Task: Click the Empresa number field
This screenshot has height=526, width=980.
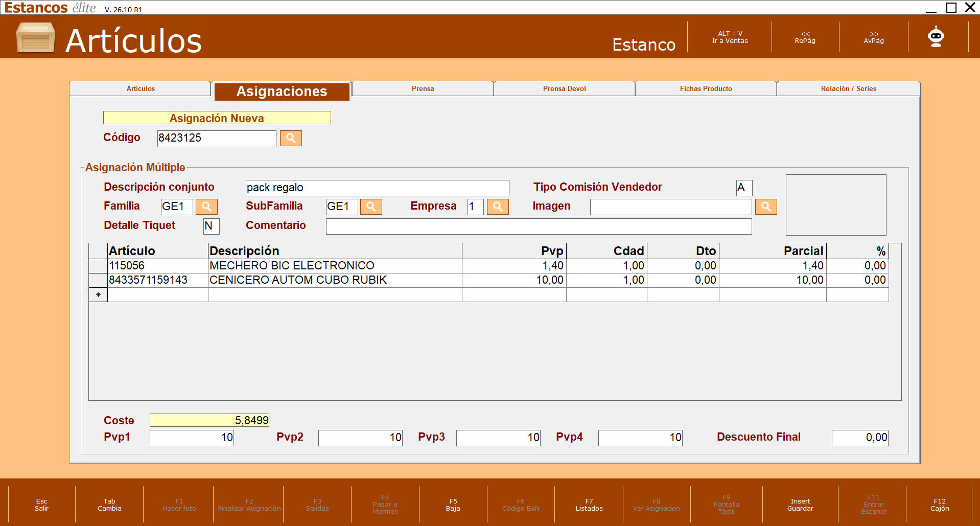Action: coord(476,207)
